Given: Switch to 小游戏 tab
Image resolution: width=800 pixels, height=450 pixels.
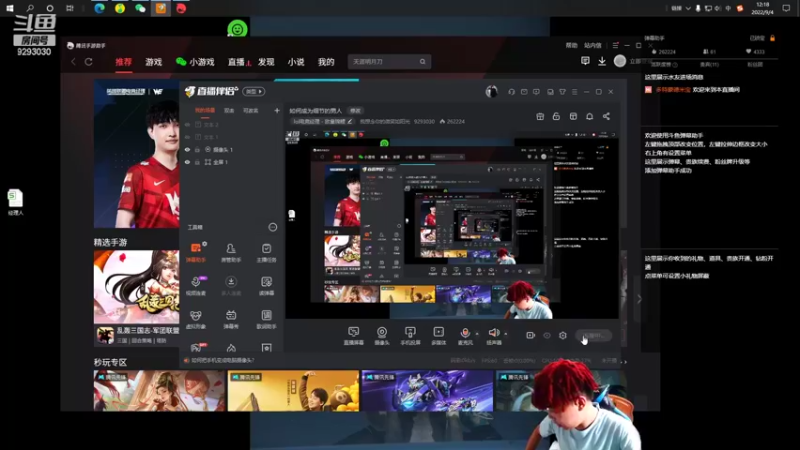Looking at the screenshot, I should pos(195,62).
